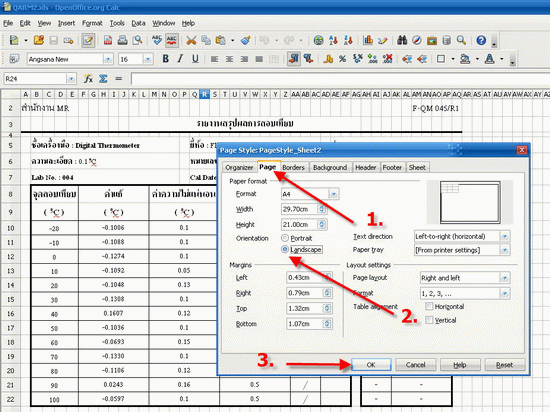Apply Italic formatting
This screenshot has width=550, height=412.
[180, 59]
